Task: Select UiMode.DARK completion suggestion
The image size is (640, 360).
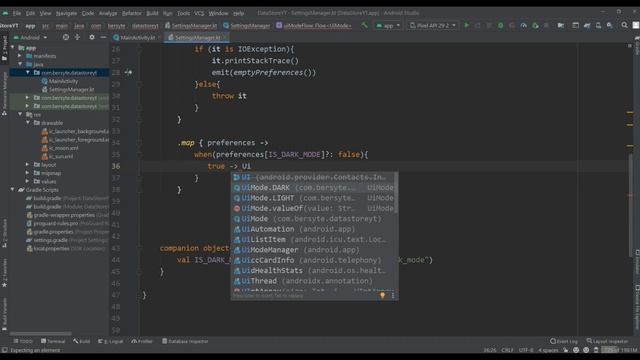Action: click(x=313, y=187)
